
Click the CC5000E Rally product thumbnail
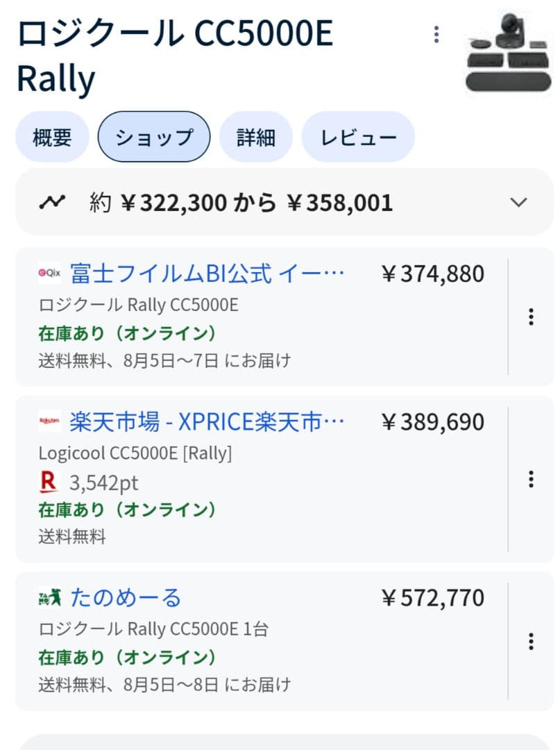(x=507, y=52)
